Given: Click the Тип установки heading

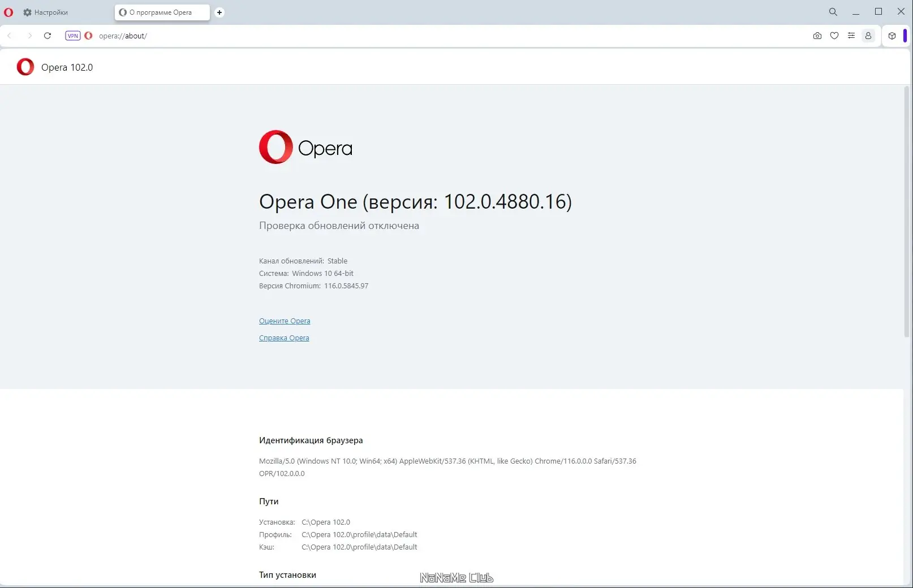Looking at the screenshot, I should click(x=287, y=575).
